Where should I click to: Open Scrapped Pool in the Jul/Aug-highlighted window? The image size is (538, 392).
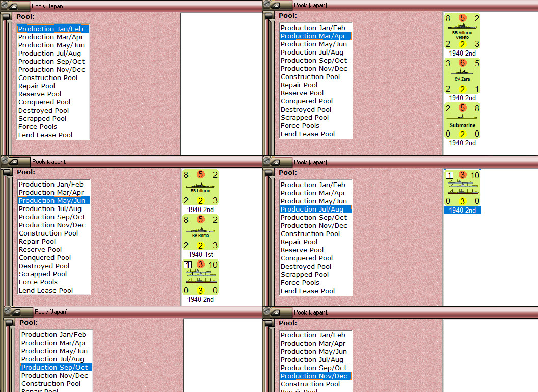pyautogui.click(x=315, y=275)
